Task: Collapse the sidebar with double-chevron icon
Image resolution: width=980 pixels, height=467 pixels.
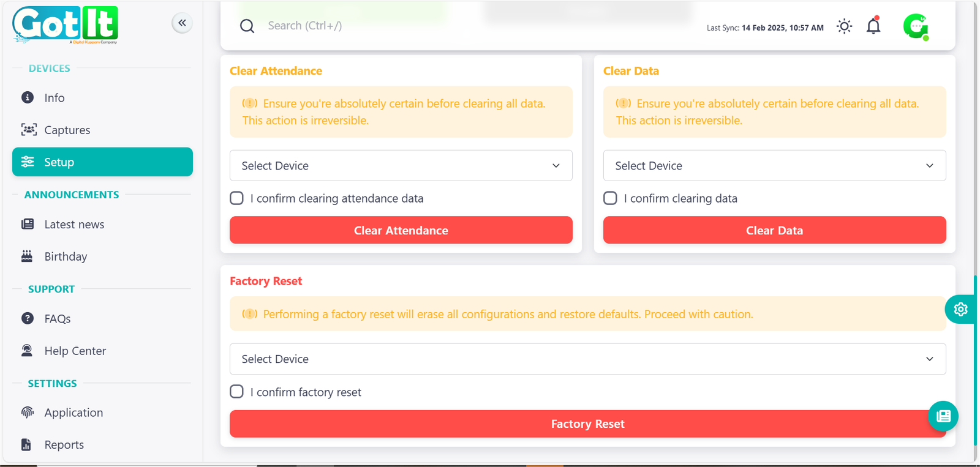Action: (182, 23)
